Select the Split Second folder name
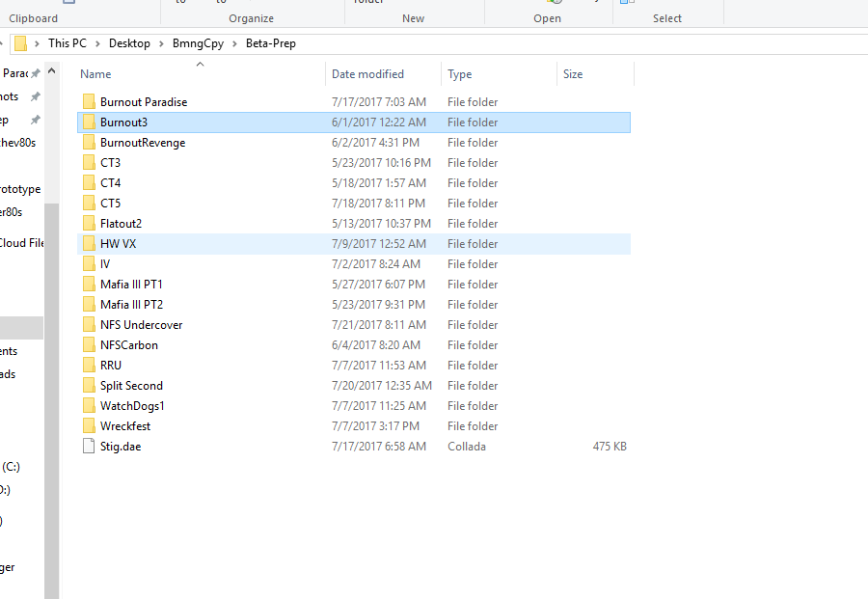Image resolution: width=868 pixels, height=599 pixels. pyautogui.click(x=132, y=386)
